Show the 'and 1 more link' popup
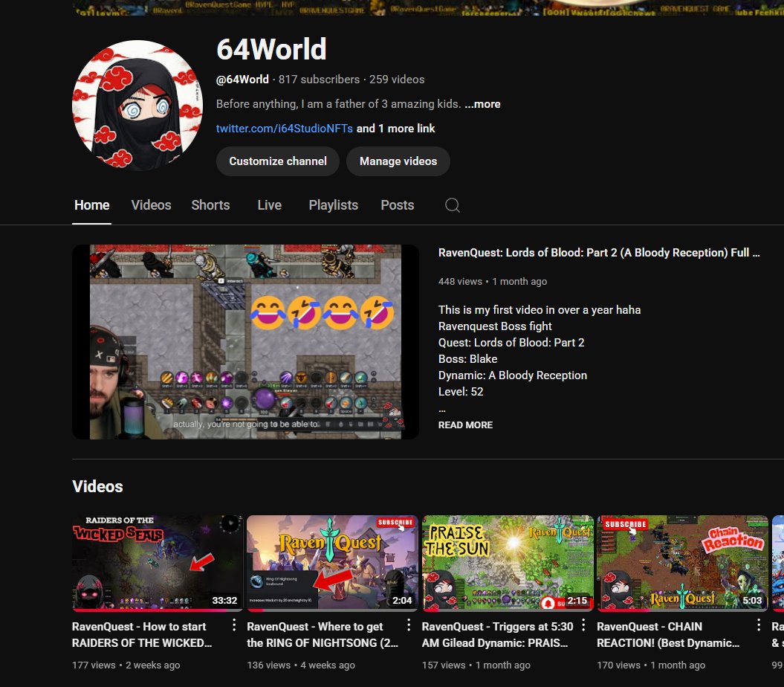This screenshot has height=687, width=784. point(395,129)
